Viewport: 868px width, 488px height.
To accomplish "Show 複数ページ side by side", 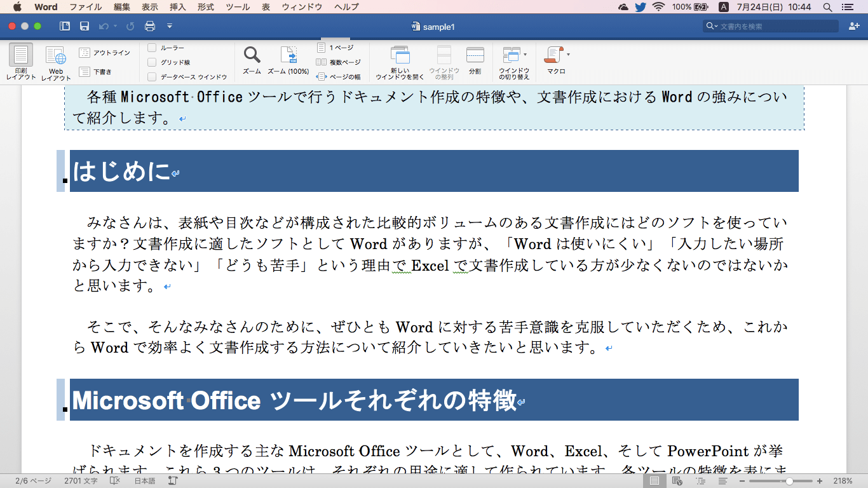I will pyautogui.click(x=338, y=62).
